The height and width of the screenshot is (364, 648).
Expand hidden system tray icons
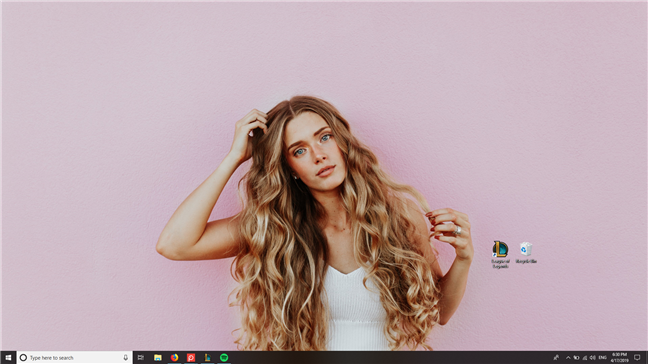(568, 357)
